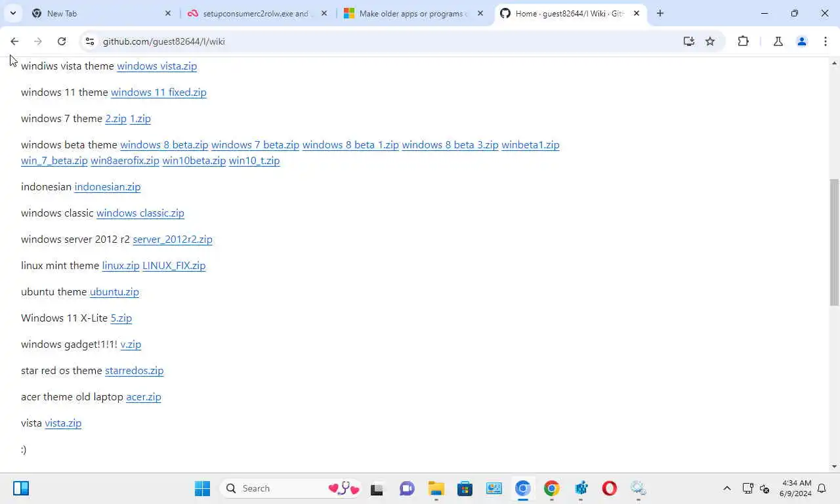
Task: Open site information icon in address bar
Action: 90,41
